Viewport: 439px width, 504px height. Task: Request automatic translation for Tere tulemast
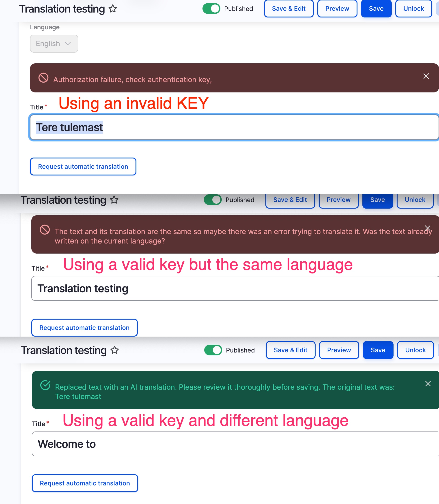coord(83,167)
